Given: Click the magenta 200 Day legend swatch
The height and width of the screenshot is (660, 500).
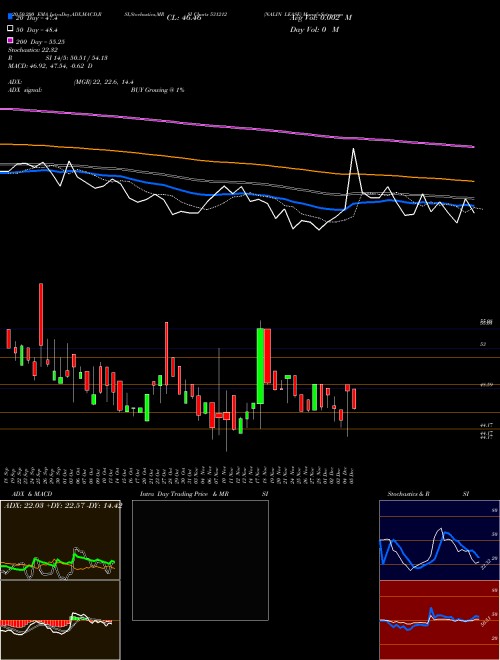Looking at the screenshot, I should (x=11, y=41).
